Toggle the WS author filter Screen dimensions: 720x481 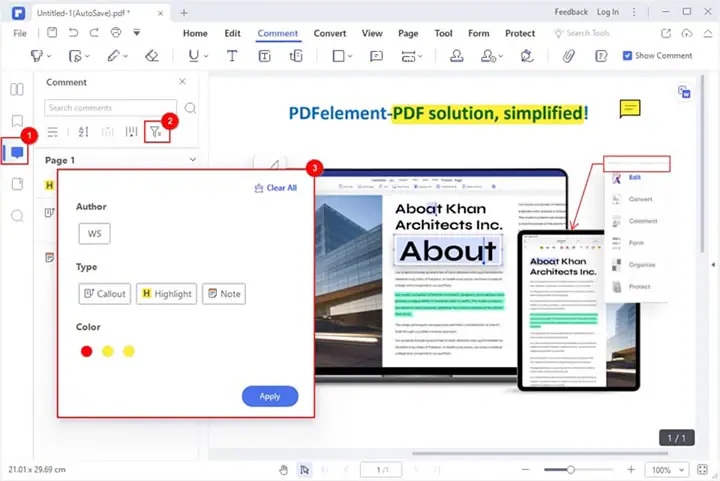click(94, 234)
